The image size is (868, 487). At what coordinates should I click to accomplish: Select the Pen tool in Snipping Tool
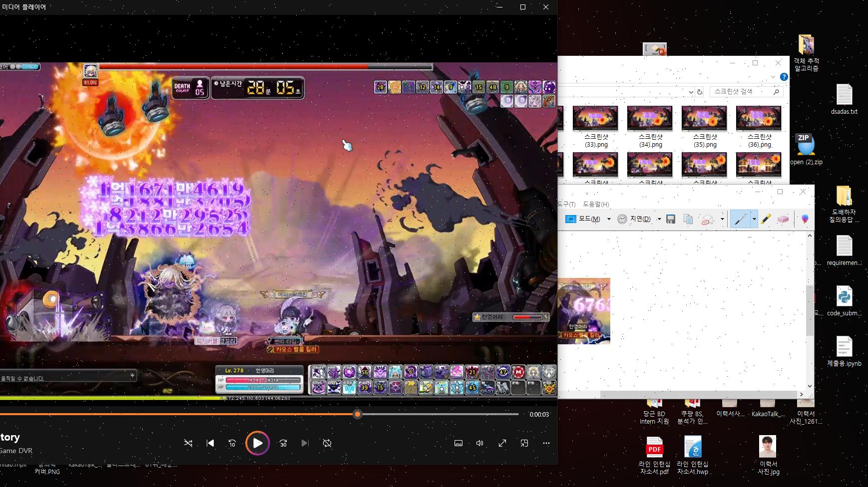click(x=741, y=219)
